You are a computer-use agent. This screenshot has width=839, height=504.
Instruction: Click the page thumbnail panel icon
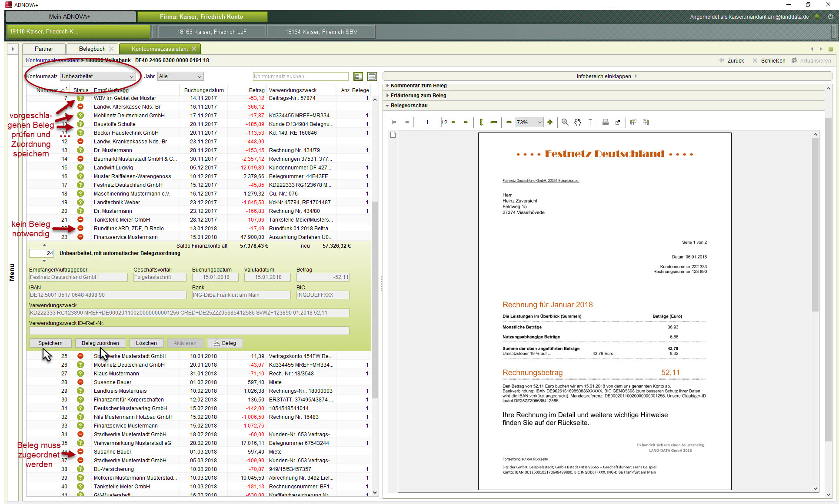coord(393,135)
